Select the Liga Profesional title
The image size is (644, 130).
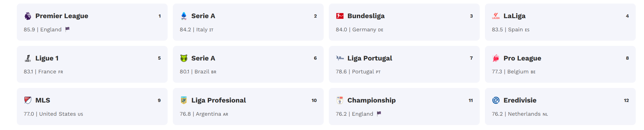point(219,100)
